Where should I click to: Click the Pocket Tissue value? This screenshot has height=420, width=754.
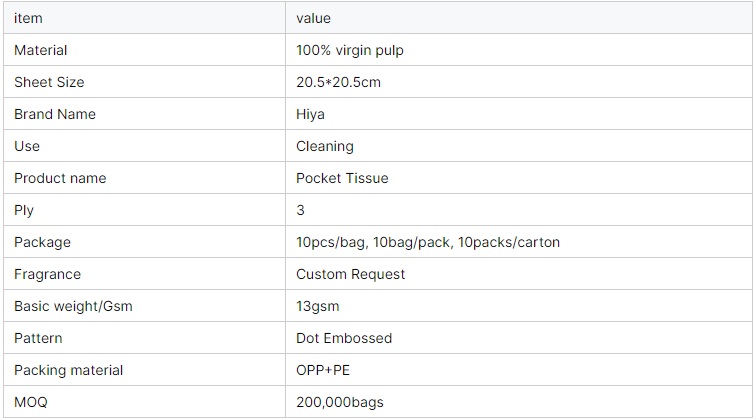(342, 178)
